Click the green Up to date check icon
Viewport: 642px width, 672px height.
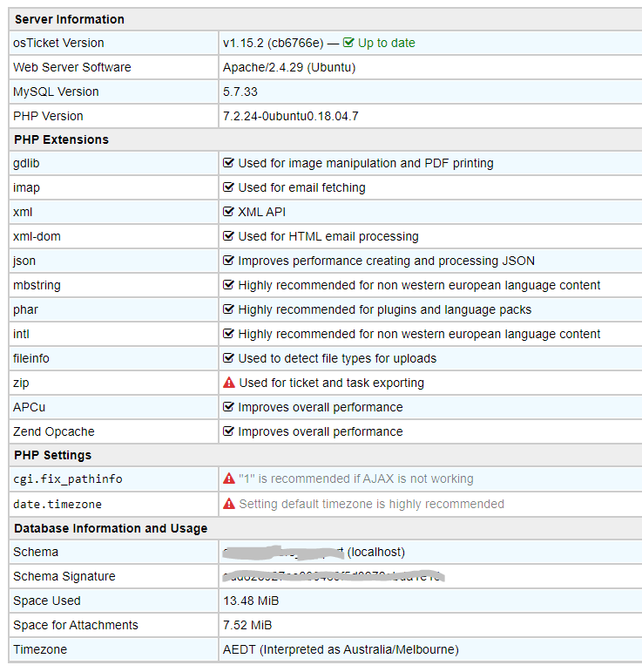coord(348,43)
